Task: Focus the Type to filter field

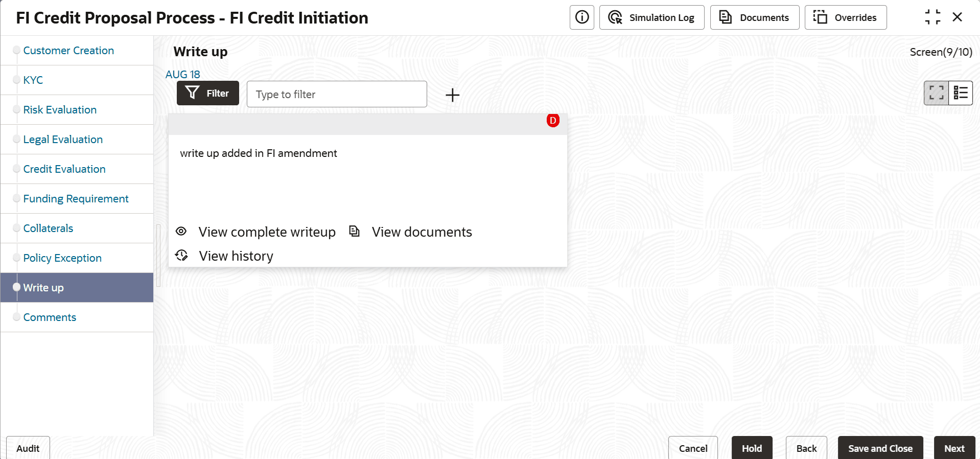Action: coord(337,94)
